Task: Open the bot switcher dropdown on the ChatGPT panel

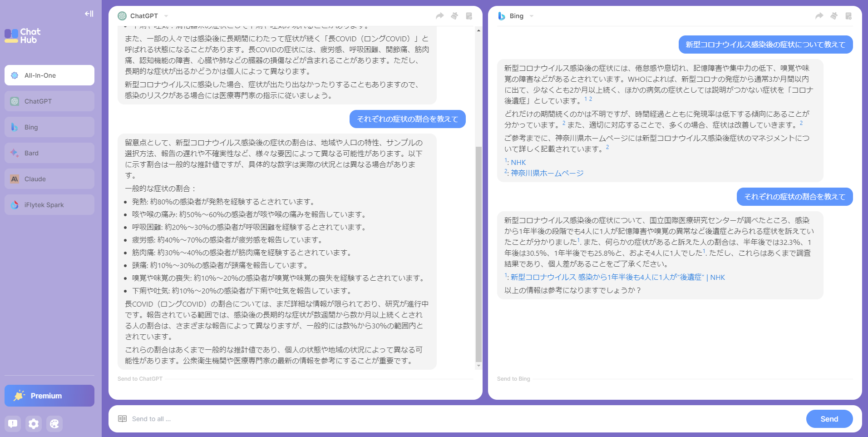Action: [x=166, y=16]
